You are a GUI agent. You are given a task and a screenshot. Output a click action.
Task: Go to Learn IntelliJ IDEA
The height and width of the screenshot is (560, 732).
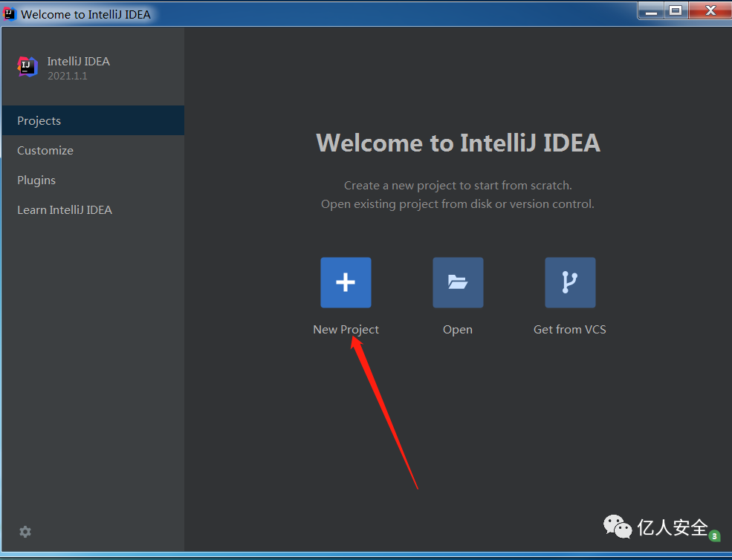coord(93,210)
